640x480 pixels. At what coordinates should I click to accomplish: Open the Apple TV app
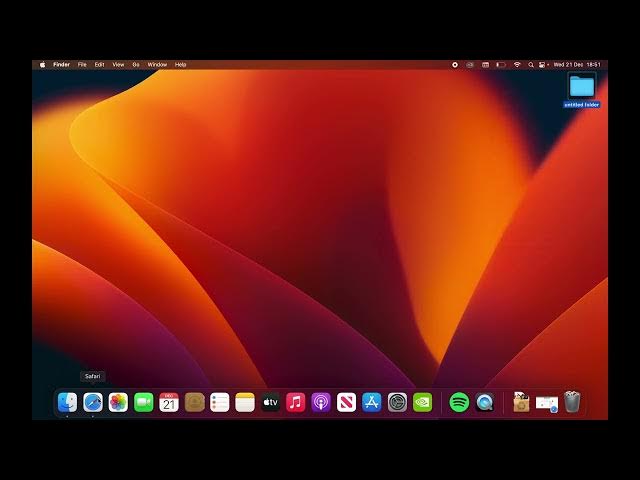pos(271,402)
